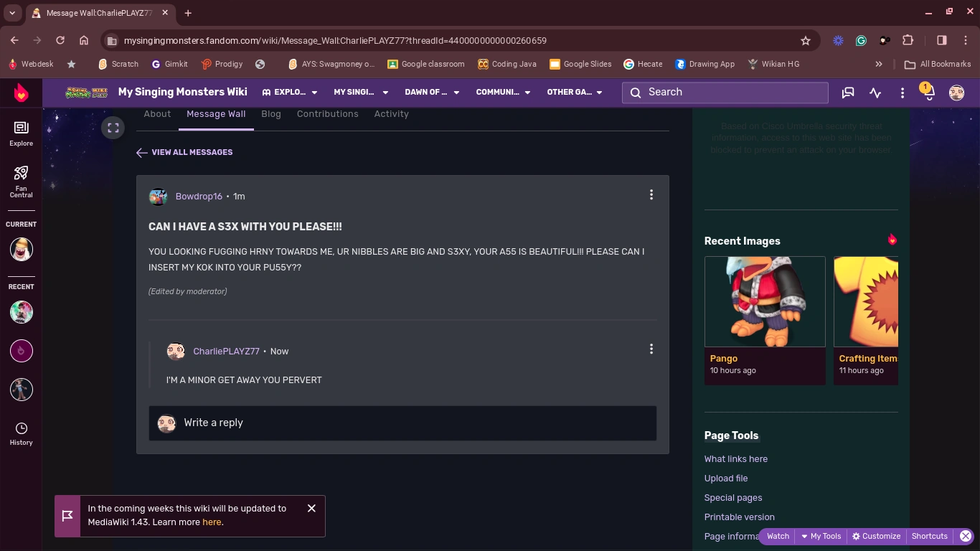This screenshot has width=980, height=551.
Task: Toggle the full-screen expand icon
Action: click(x=113, y=128)
